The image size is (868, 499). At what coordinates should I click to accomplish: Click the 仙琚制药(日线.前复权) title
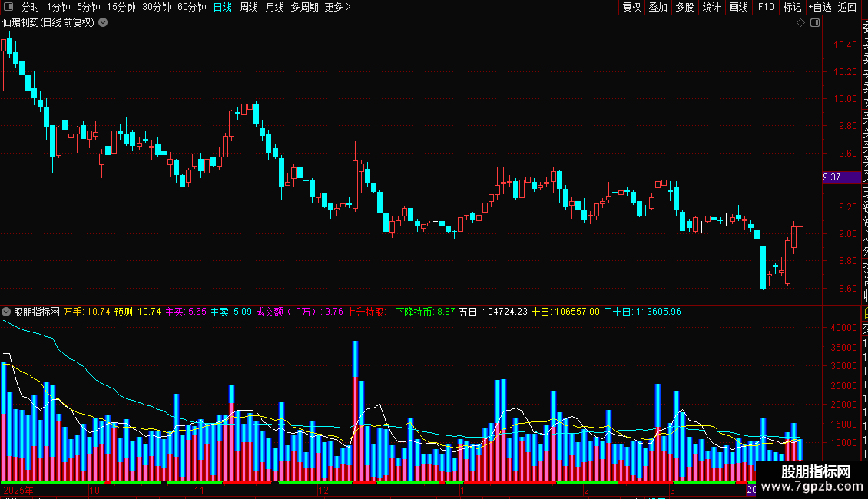[48, 23]
